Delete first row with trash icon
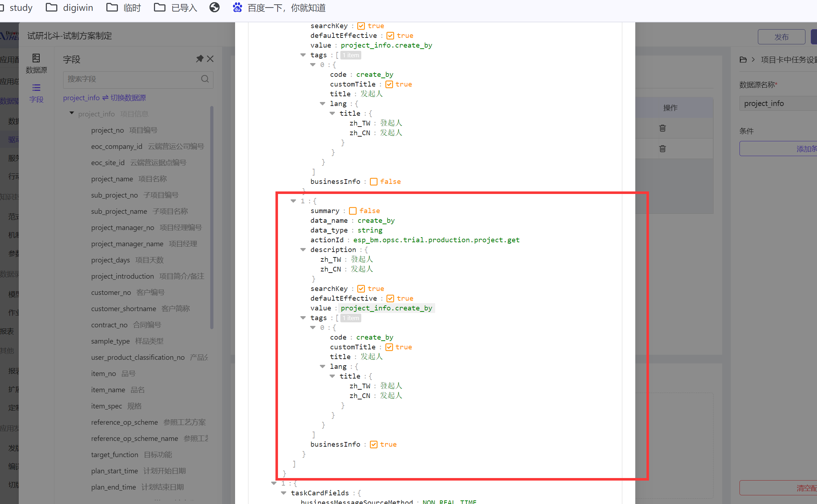The height and width of the screenshot is (504, 817). 662,128
